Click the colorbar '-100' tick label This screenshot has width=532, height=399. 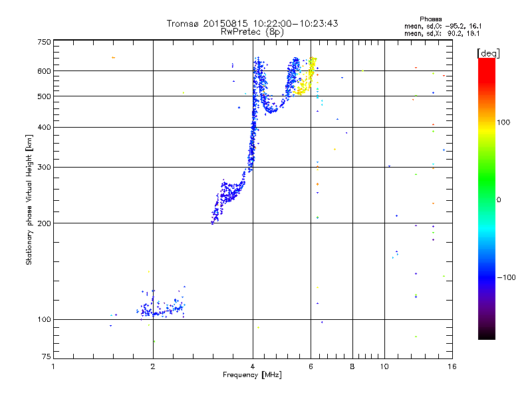pos(507,277)
